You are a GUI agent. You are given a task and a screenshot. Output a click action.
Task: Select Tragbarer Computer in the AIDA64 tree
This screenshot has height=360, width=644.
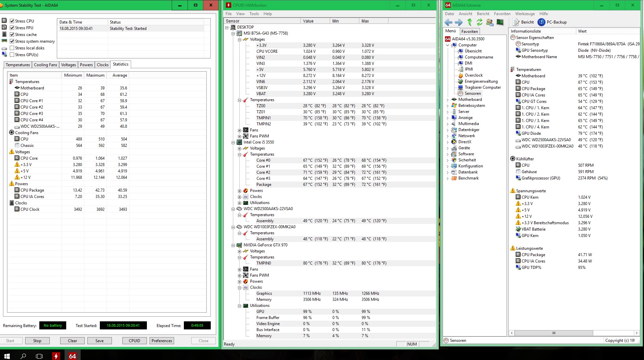point(482,87)
